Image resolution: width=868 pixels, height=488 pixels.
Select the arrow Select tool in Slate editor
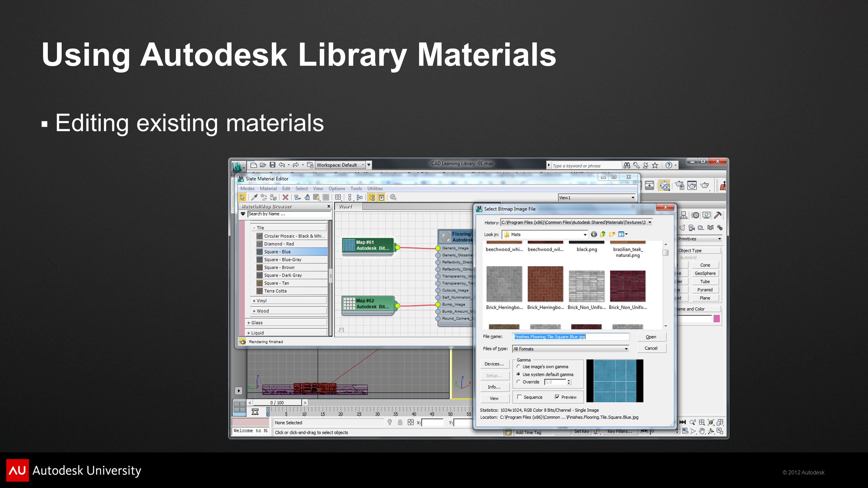[x=242, y=197]
